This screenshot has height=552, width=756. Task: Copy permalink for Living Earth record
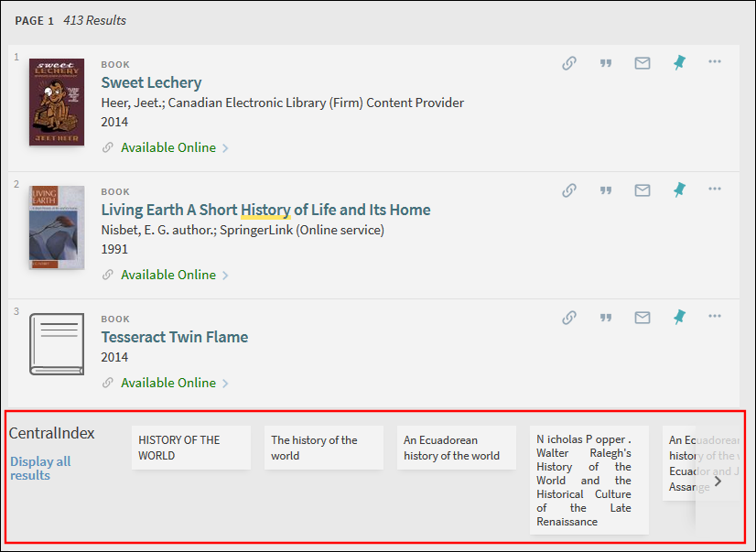pyautogui.click(x=569, y=190)
